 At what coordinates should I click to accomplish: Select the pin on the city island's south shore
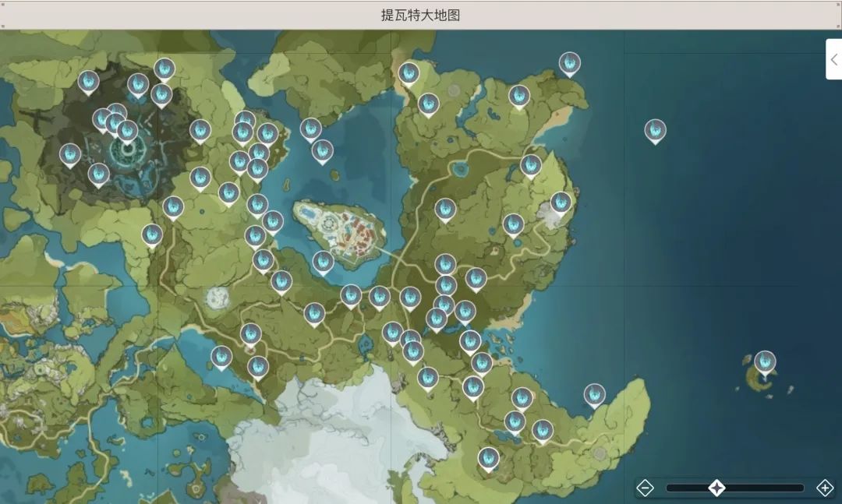(323, 263)
